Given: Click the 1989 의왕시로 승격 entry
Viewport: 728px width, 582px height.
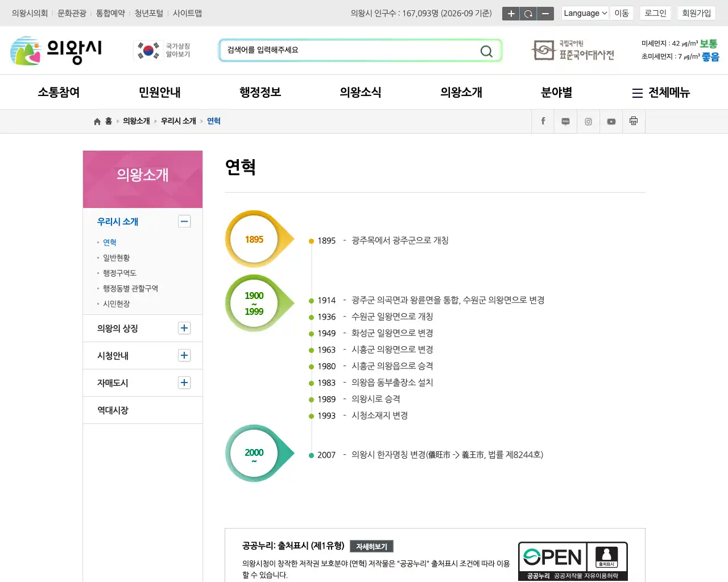Looking at the screenshot, I should [x=359, y=399].
